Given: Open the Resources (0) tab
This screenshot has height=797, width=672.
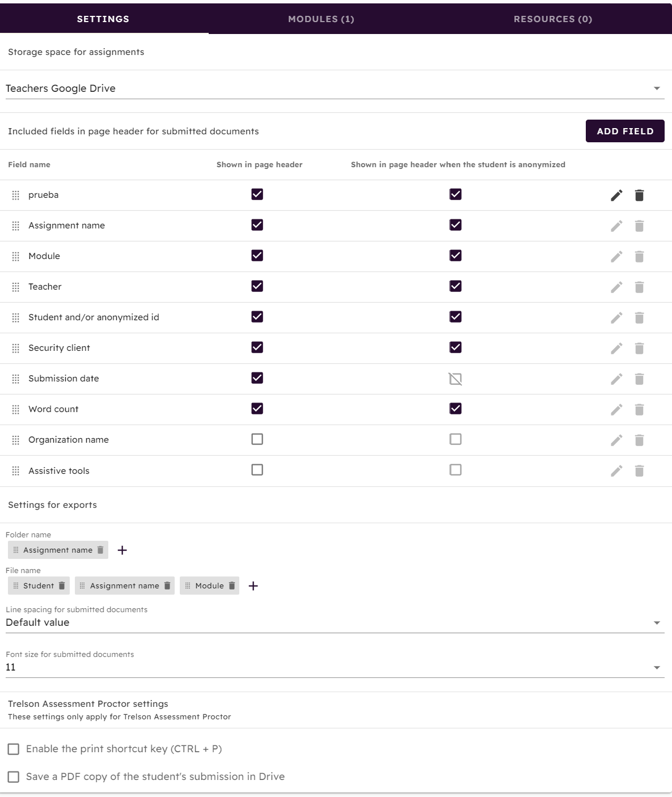Looking at the screenshot, I should click(x=553, y=19).
